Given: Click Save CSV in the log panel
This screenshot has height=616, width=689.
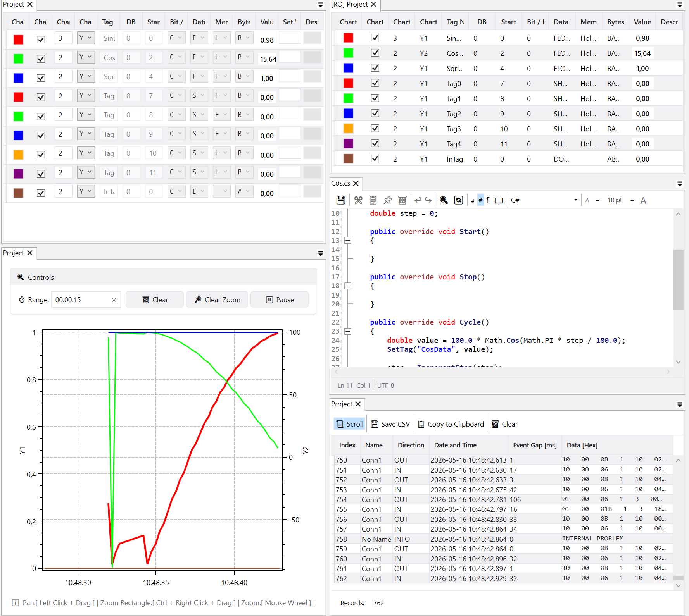Looking at the screenshot, I should point(390,424).
